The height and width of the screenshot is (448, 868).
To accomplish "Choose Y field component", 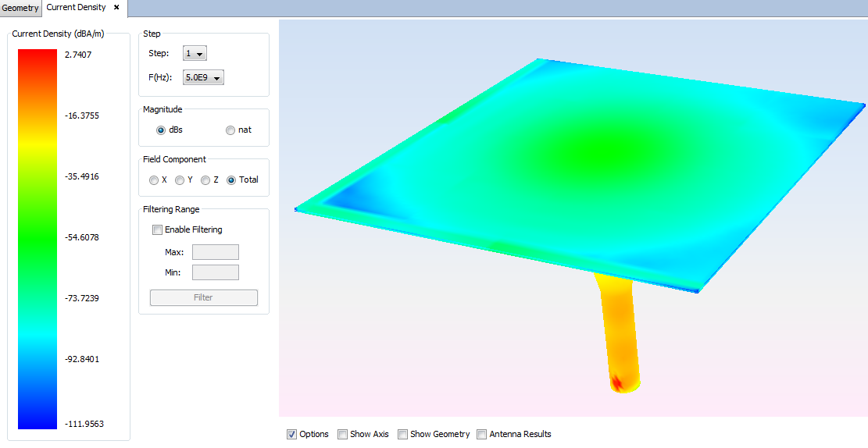I will point(180,180).
